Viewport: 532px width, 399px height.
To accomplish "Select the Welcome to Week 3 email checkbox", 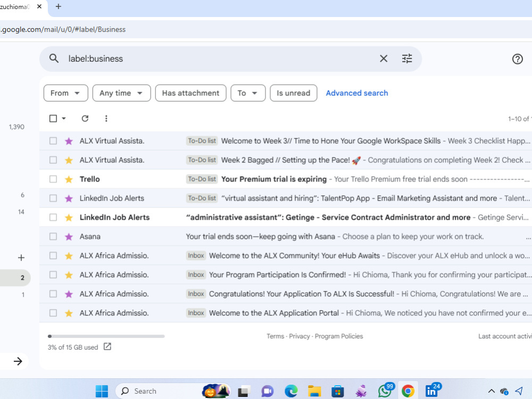I will click(x=53, y=141).
